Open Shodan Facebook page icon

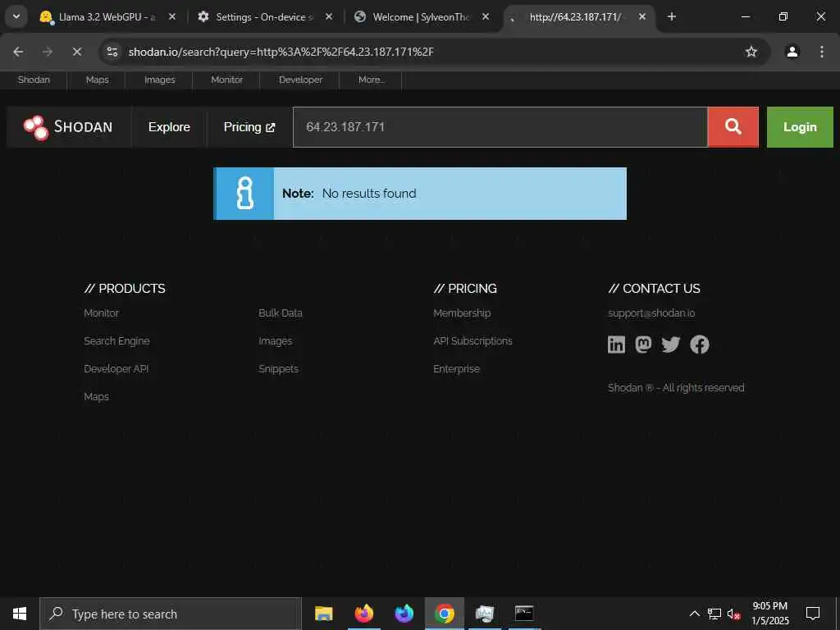point(700,345)
